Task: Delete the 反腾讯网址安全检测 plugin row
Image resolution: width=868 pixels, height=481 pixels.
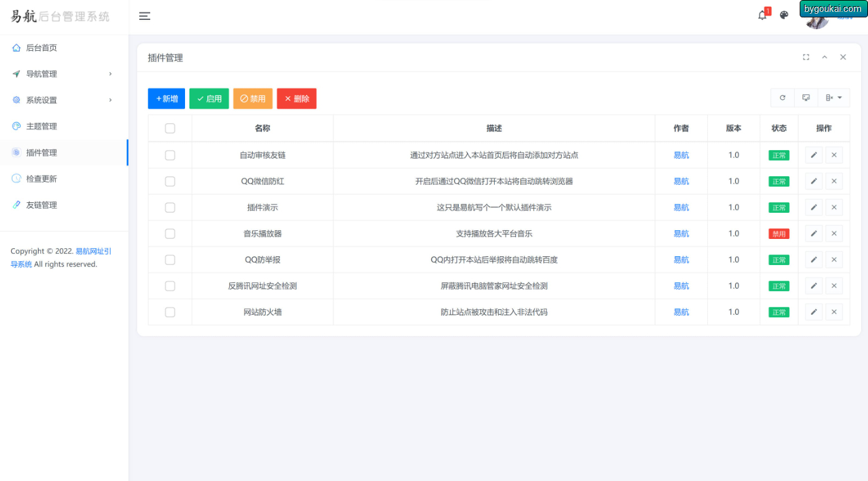Action: 834,285
